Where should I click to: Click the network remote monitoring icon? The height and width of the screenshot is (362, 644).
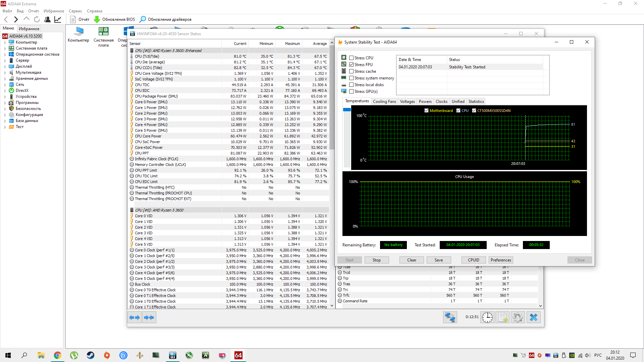coord(450,317)
